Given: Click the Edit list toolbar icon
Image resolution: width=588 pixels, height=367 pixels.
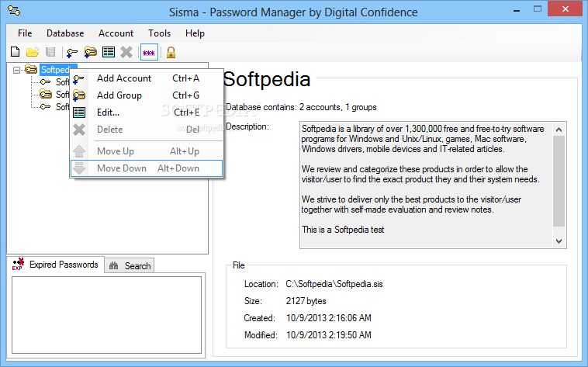Looking at the screenshot, I should tap(109, 52).
